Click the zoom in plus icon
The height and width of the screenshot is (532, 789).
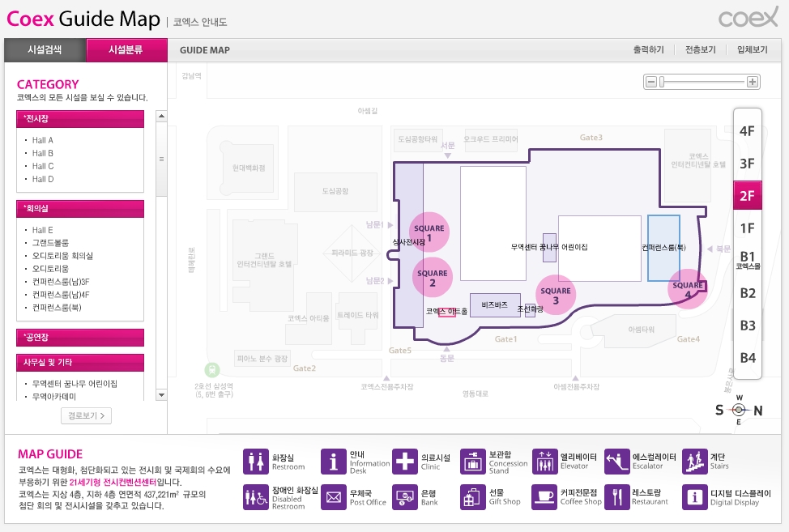[753, 82]
